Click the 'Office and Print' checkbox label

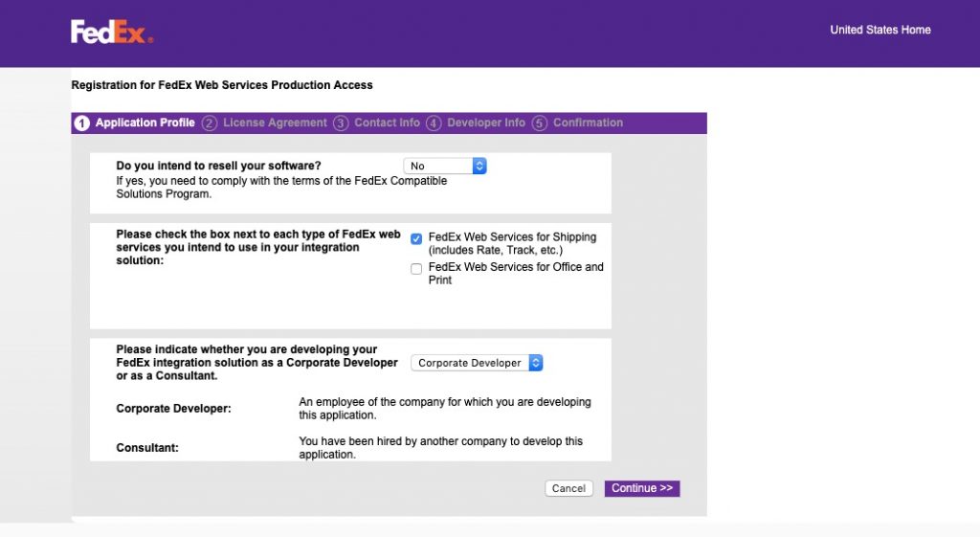[x=516, y=273]
